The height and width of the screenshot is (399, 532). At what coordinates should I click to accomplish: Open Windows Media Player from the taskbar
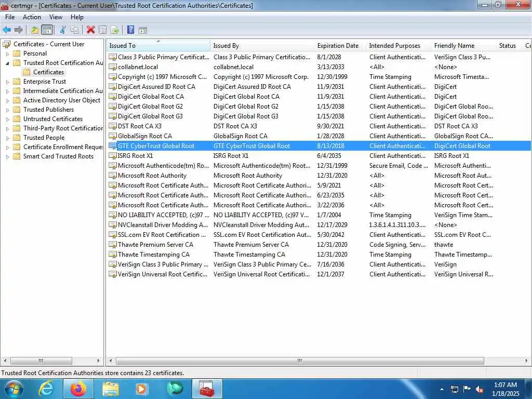(x=141, y=389)
